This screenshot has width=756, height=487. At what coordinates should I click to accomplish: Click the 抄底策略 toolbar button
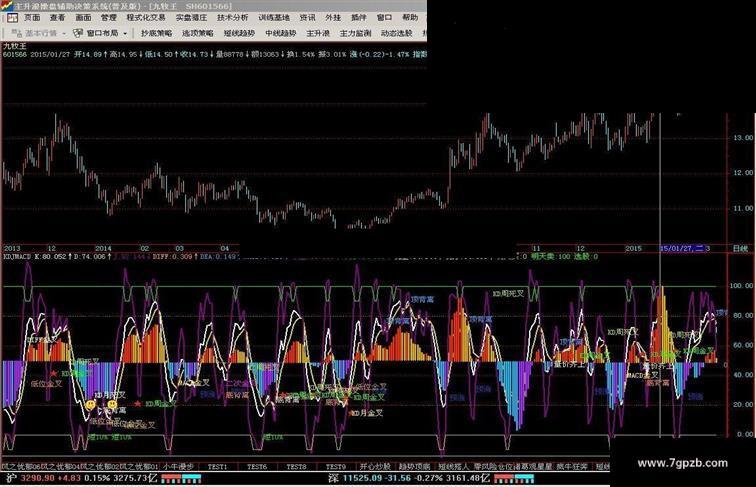click(x=156, y=33)
